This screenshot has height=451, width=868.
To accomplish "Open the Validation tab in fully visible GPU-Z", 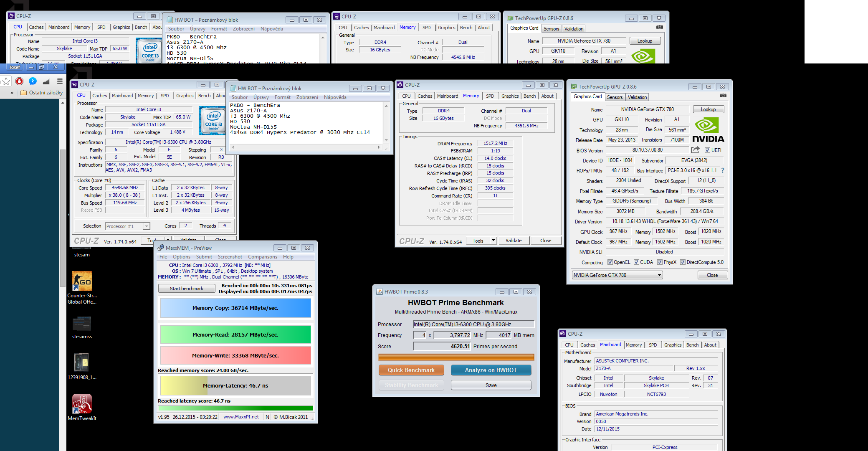I will [x=638, y=97].
